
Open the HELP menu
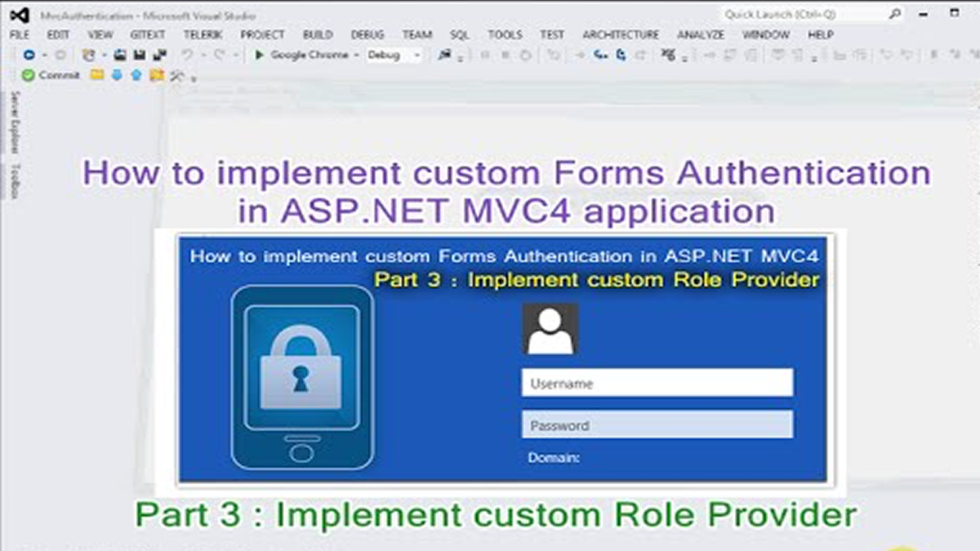(x=820, y=35)
